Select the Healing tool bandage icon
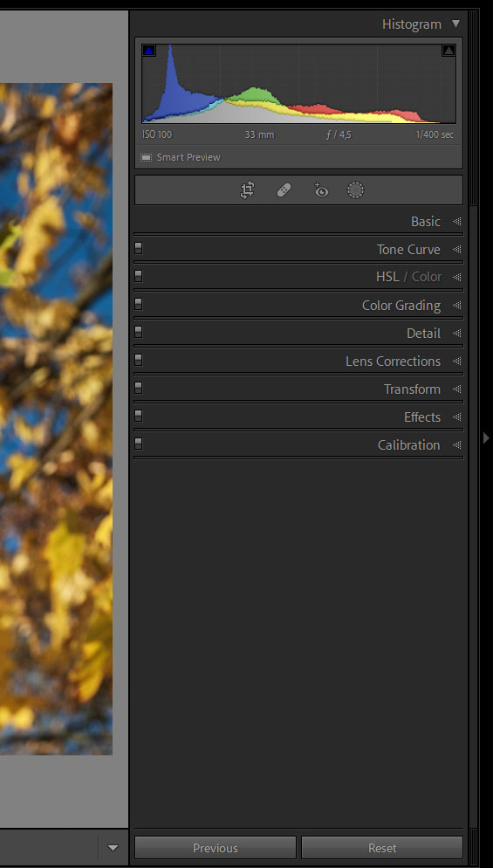Screen dimensions: 493x868 click(x=284, y=190)
